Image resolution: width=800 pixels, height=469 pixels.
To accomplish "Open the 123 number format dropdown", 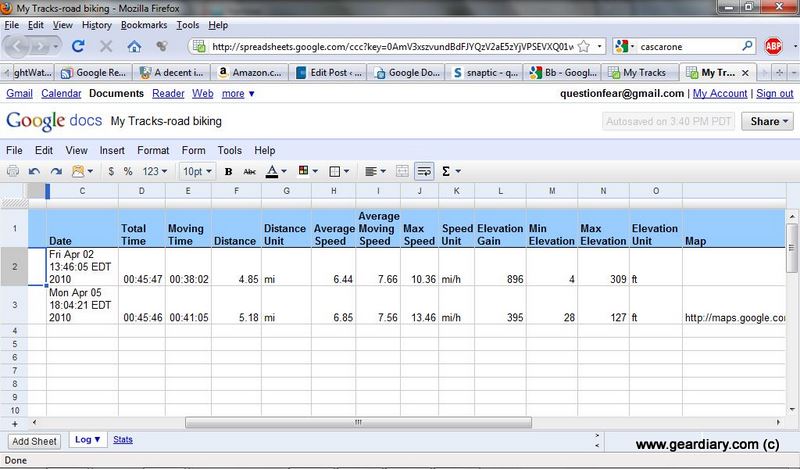I will [x=155, y=171].
